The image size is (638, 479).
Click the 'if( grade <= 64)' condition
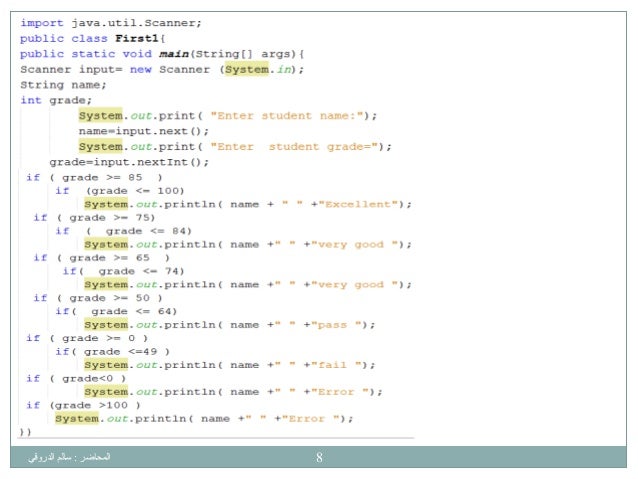click(116, 312)
